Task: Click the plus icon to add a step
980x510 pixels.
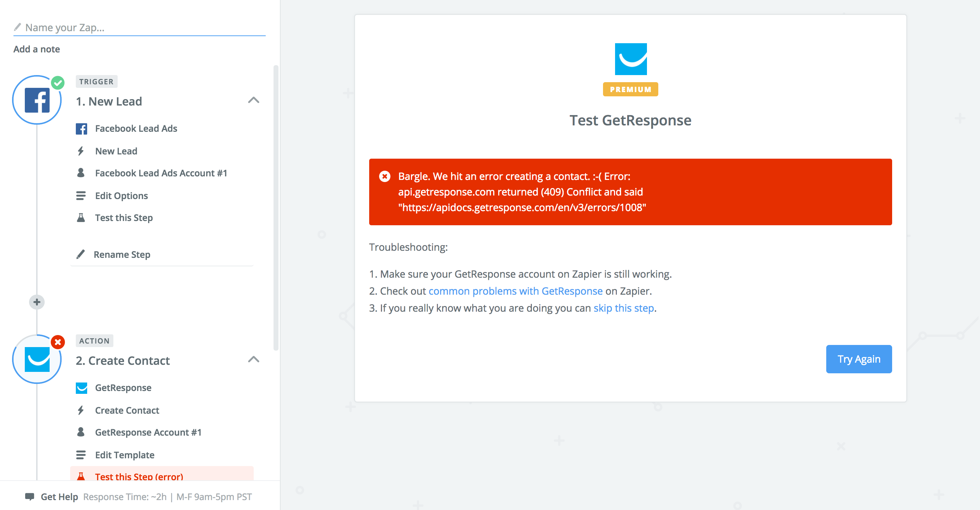Action: [37, 302]
